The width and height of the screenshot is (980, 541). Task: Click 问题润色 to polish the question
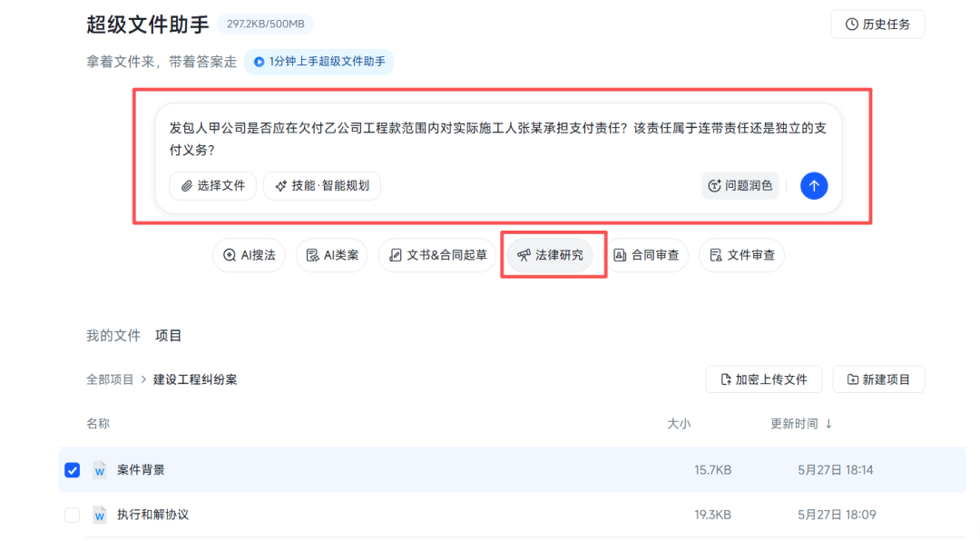point(740,186)
